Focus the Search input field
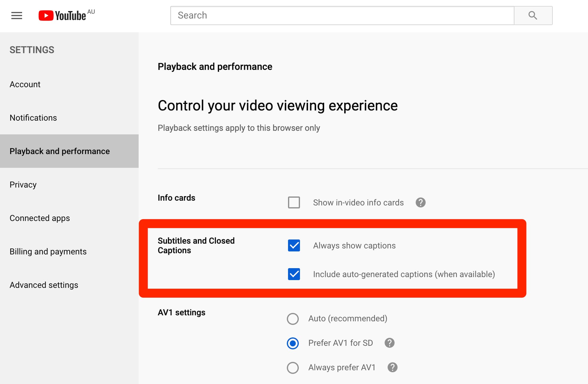Image resolution: width=588 pixels, height=384 pixels. (x=342, y=16)
